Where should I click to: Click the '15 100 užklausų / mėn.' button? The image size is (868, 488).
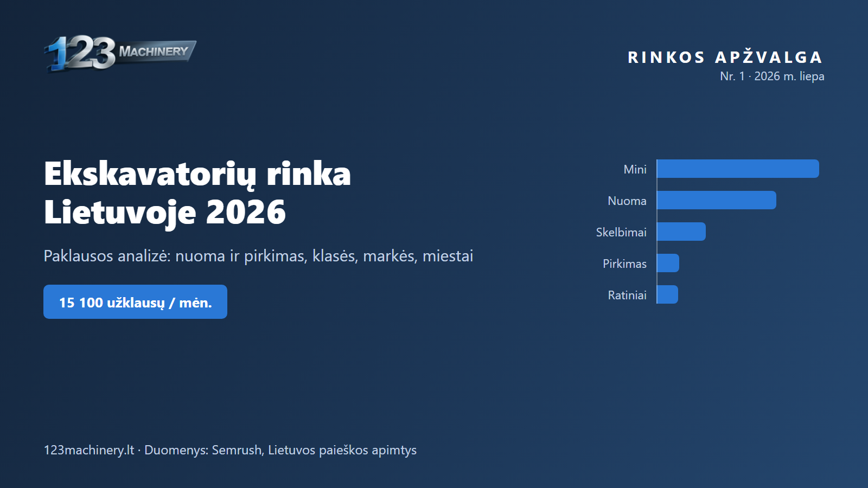pos(135,302)
